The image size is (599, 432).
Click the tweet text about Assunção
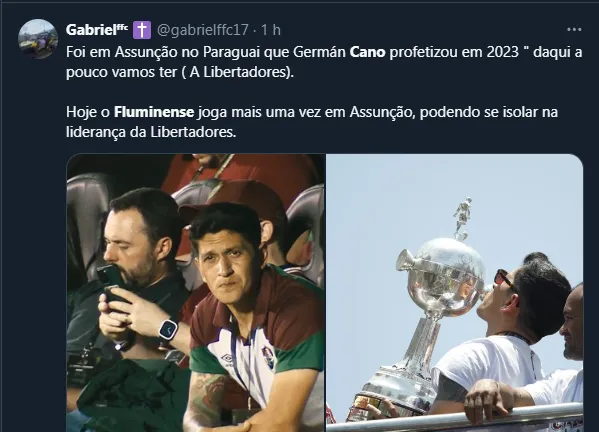(x=324, y=62)
